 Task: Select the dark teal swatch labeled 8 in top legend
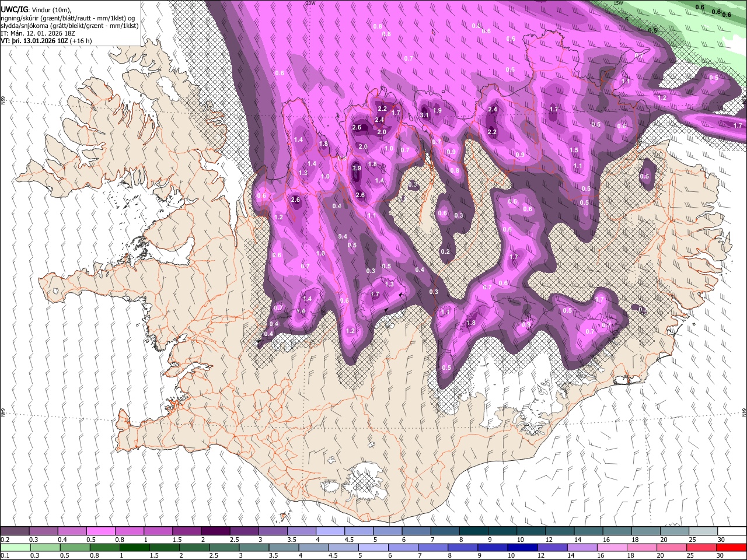tap(474, 531)
